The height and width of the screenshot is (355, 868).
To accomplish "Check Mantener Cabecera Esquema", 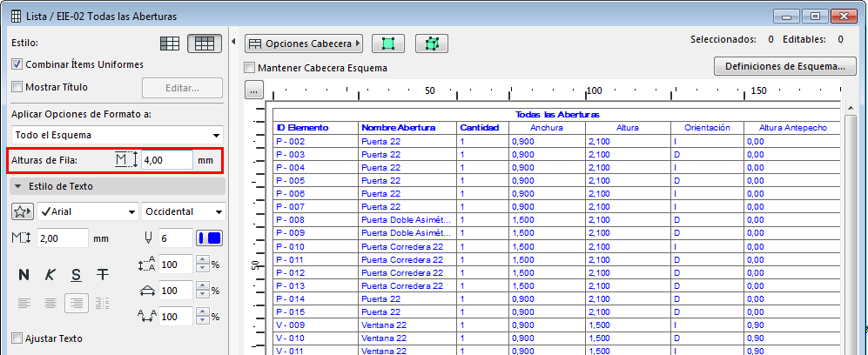I will 250,68.
